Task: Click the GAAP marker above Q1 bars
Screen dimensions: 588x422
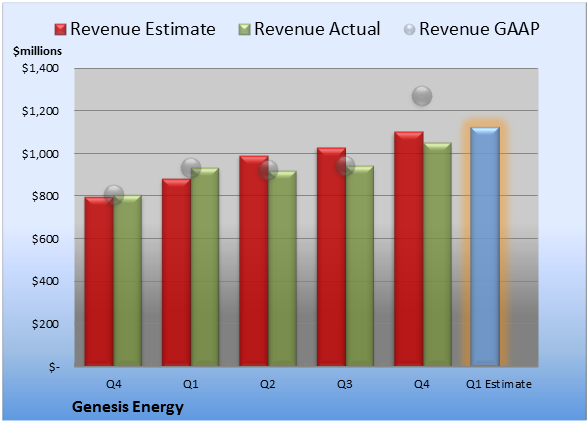Action: click(x=191, y=168)
